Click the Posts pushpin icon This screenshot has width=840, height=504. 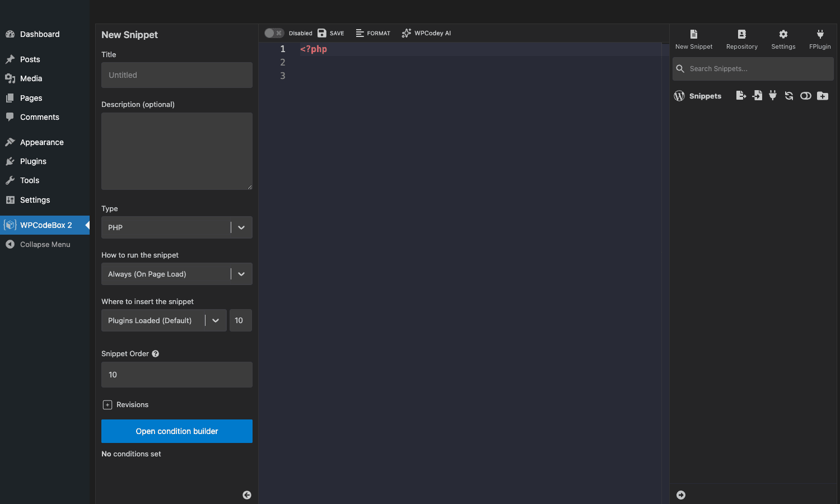(10, 59)
